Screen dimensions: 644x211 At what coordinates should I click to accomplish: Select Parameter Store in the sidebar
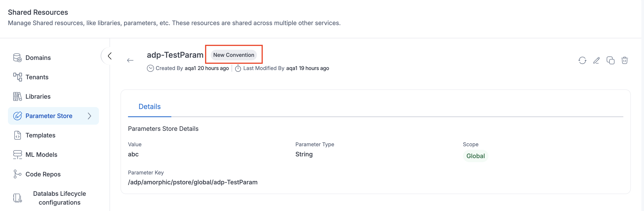[49, 116]
